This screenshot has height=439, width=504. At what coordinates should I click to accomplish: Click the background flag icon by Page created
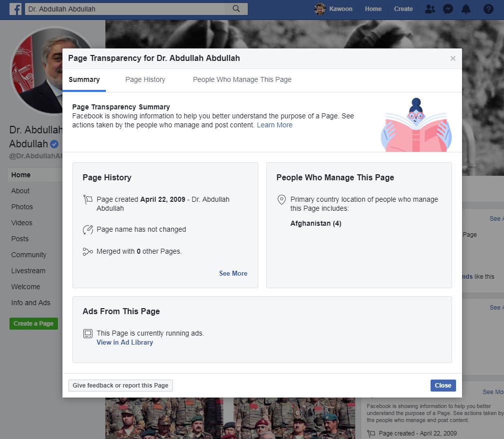click(371, 434)
